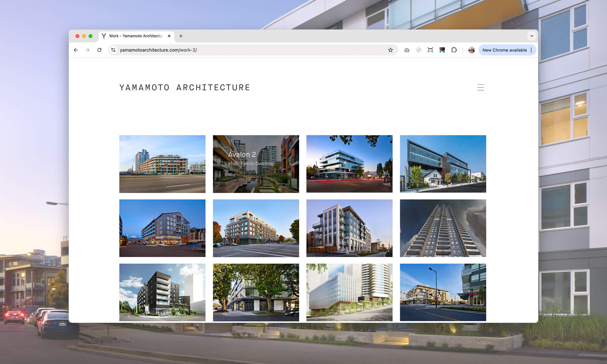Click the New Chrome available button

[504, 50]
